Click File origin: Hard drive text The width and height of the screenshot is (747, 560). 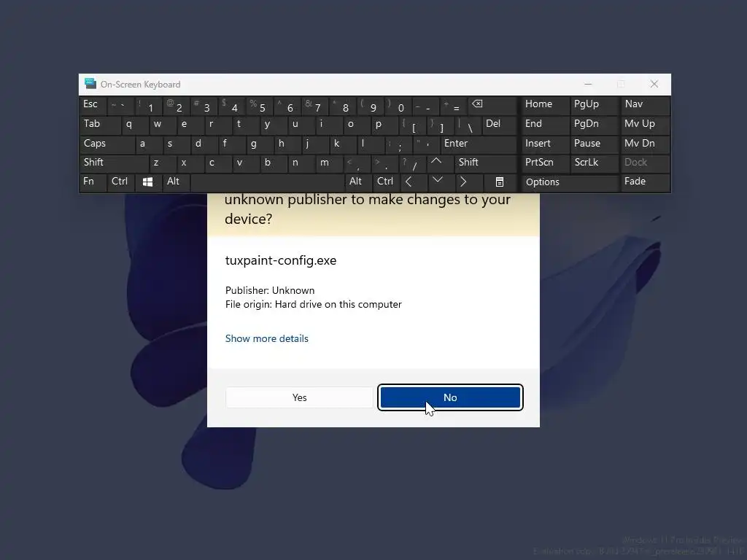314,304
